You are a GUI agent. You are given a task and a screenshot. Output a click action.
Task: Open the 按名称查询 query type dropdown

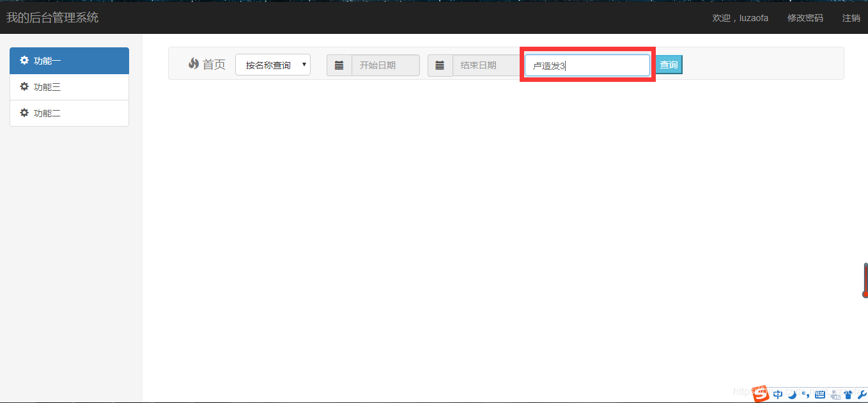tap(273, 65)
